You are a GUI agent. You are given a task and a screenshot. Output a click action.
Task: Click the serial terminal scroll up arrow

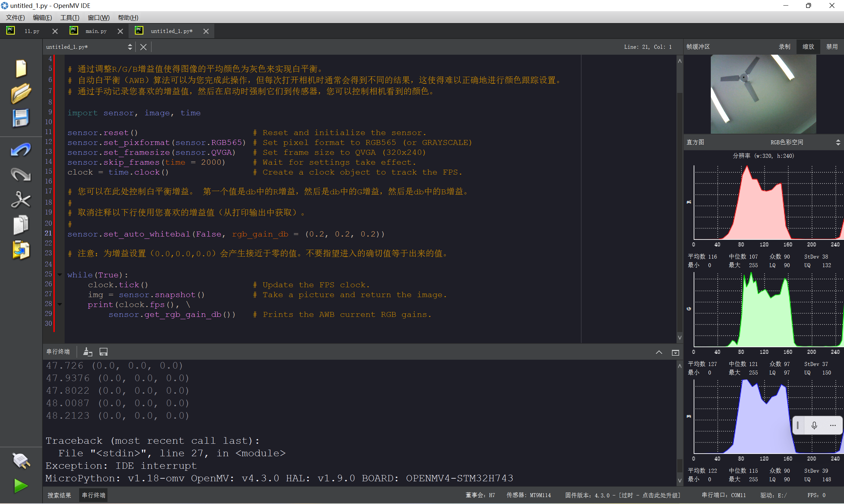[679, 366]
